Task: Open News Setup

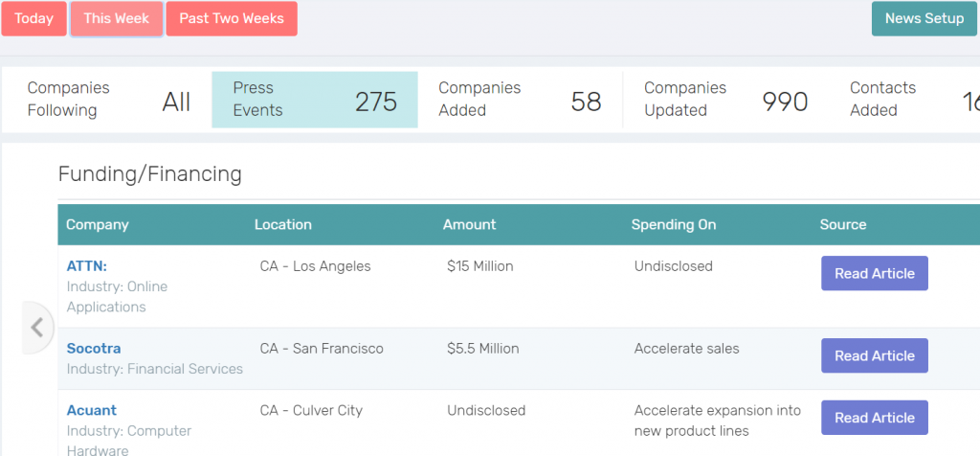Action: click(x=924, y=19)
